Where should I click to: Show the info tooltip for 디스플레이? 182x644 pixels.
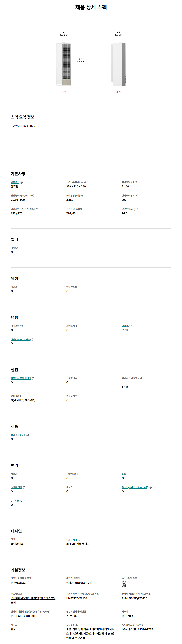[x=79, y=540]
